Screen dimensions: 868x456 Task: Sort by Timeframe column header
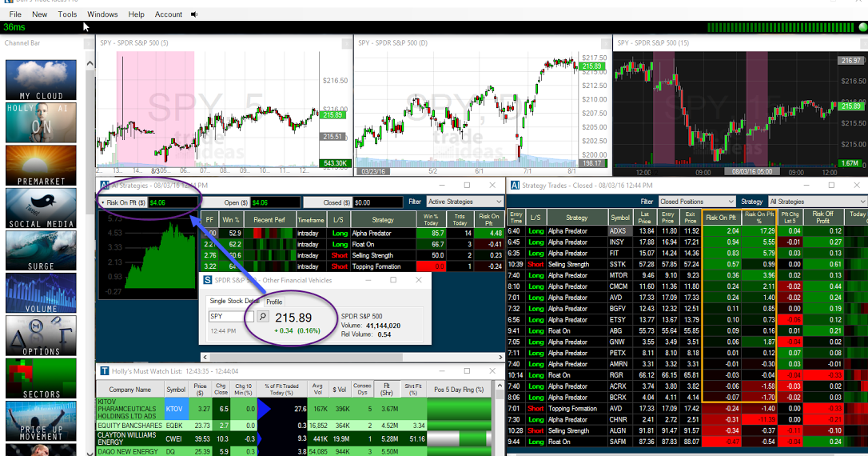point(311,220)
